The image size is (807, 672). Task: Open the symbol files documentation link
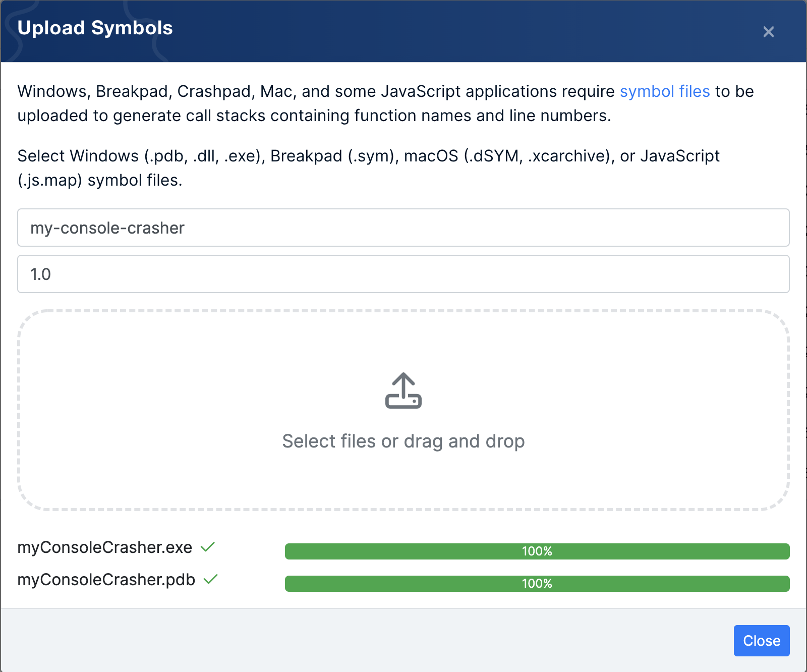pos(664,91)
